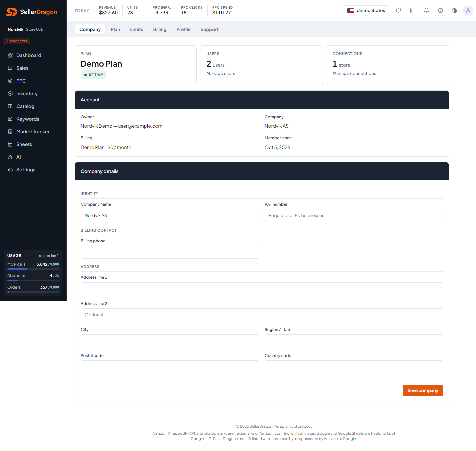Focus the VAT number field
Image resolution: width=476 pixels, height=451 pixels.
[354, 216]
